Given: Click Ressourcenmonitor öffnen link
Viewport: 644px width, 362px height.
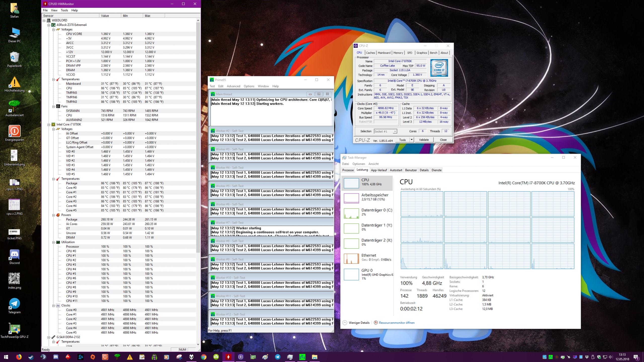Looking at the screenshot, I should [396, 323].
